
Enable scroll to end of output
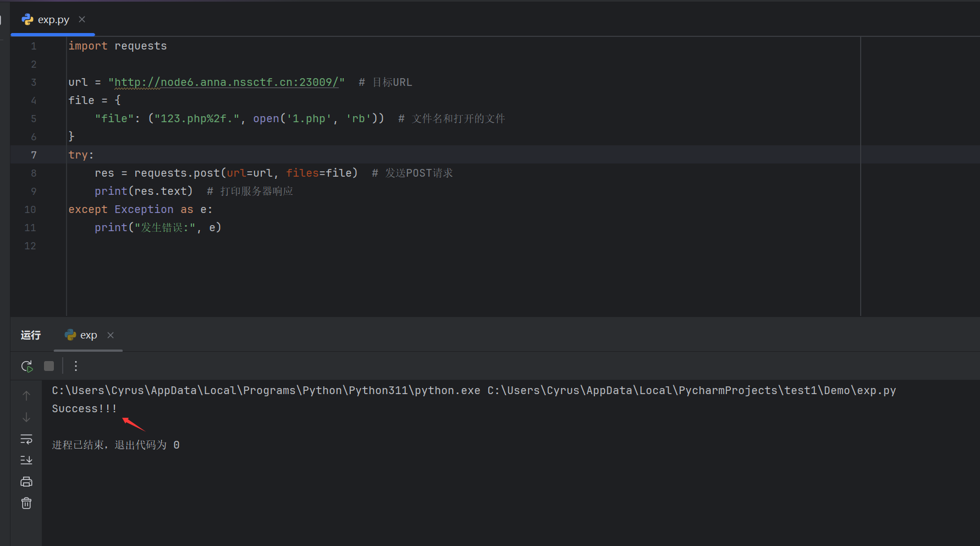(26, 460)
